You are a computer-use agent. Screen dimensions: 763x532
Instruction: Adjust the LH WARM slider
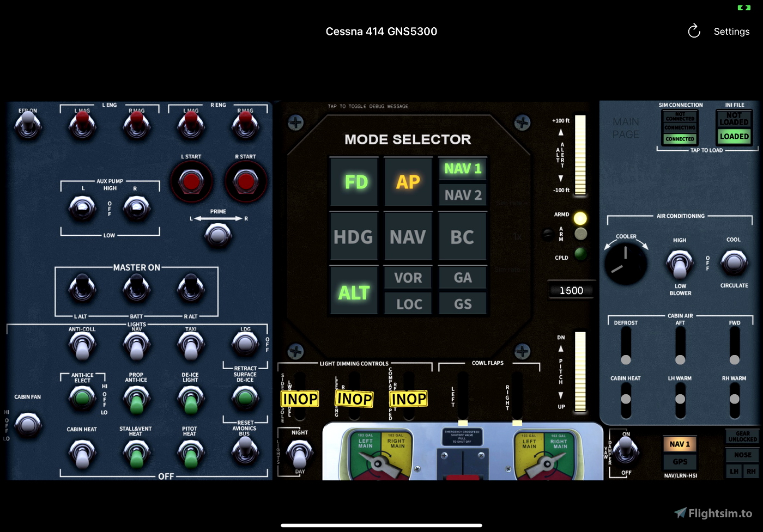[680, 400]
